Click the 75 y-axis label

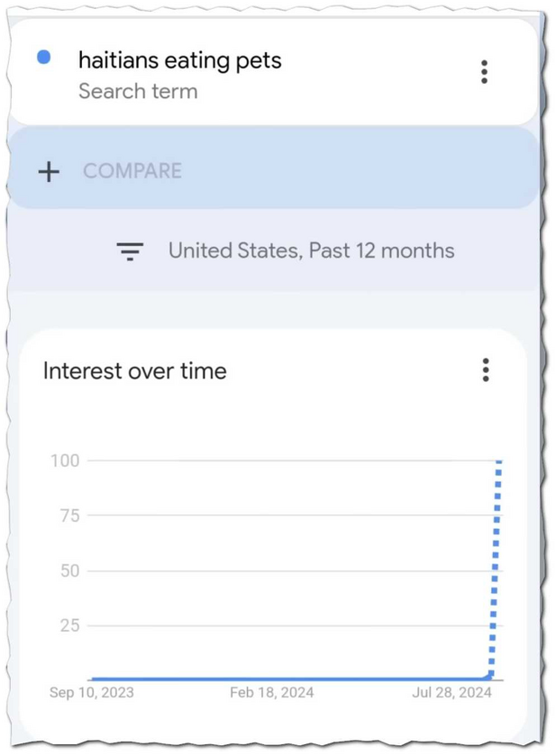tap(70, 516)
